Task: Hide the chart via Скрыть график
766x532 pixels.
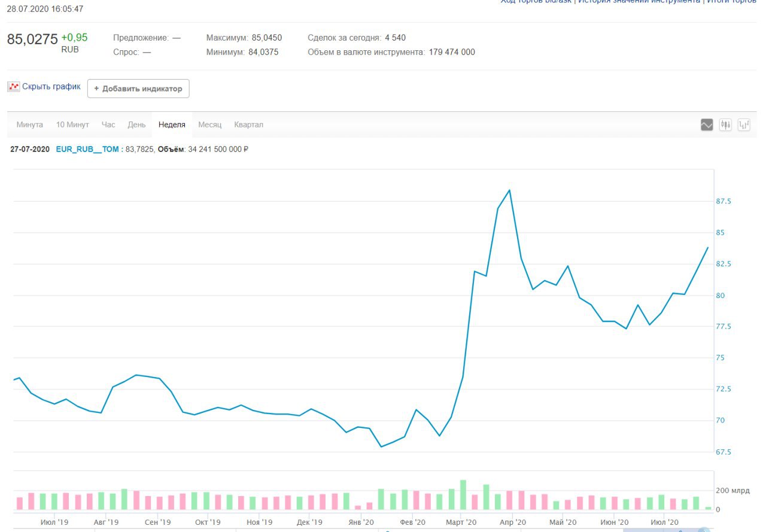Action: (x=51, y=87)
